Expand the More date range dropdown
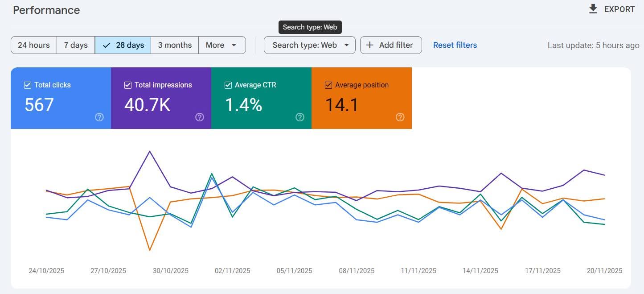This screenshot has height=294, width=644. click(222, 45)
